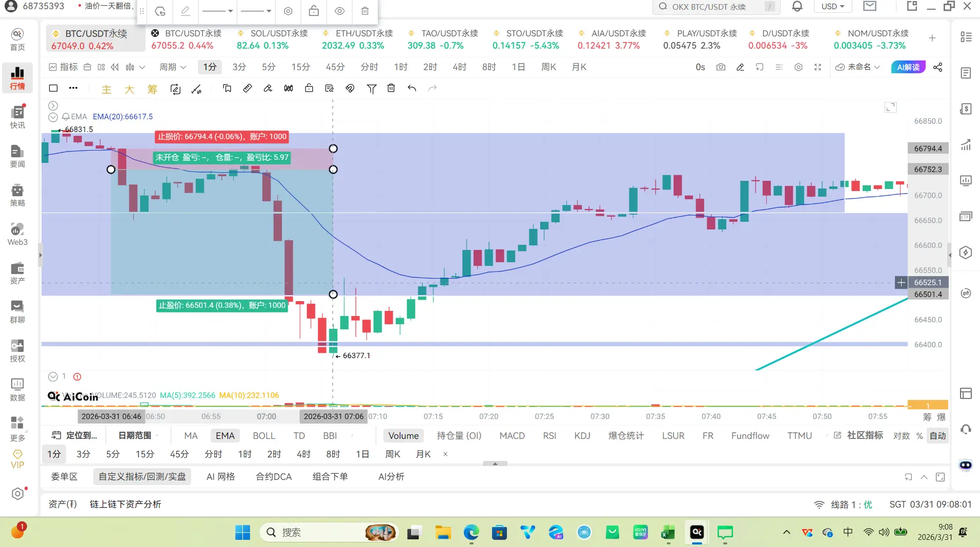The width and height of the screenshot is (980, 547).
Task: Open the Windows Start button
Action: [x=242, y=533]
